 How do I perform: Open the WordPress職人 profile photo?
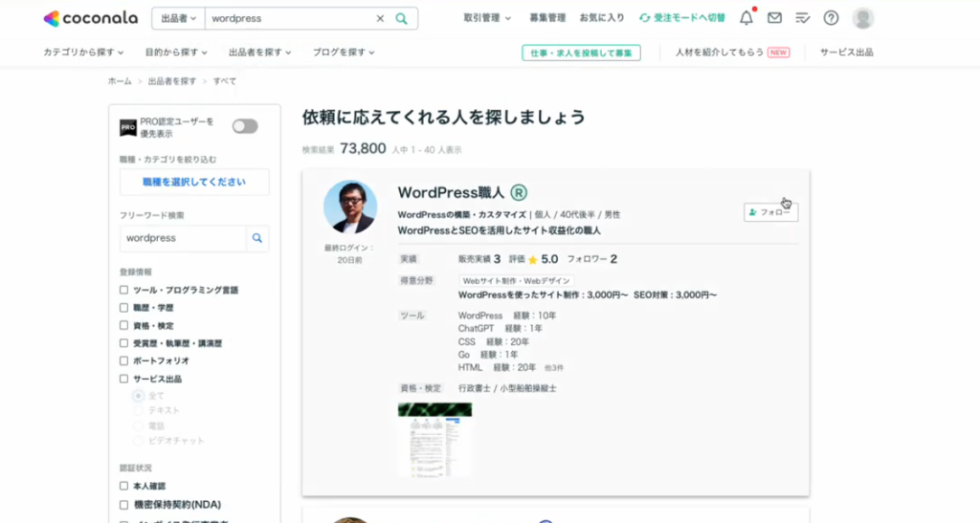coord(350,207)
